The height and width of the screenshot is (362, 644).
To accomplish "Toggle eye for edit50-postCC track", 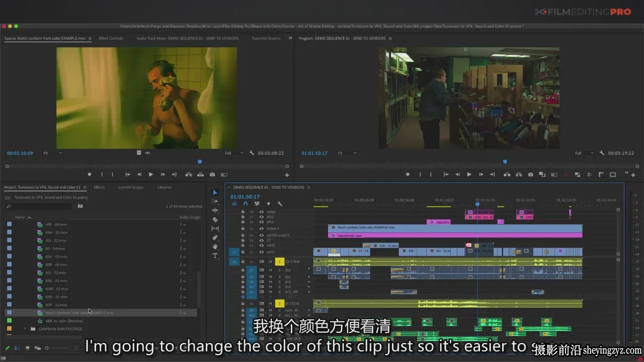I will (x=261, y=235).
